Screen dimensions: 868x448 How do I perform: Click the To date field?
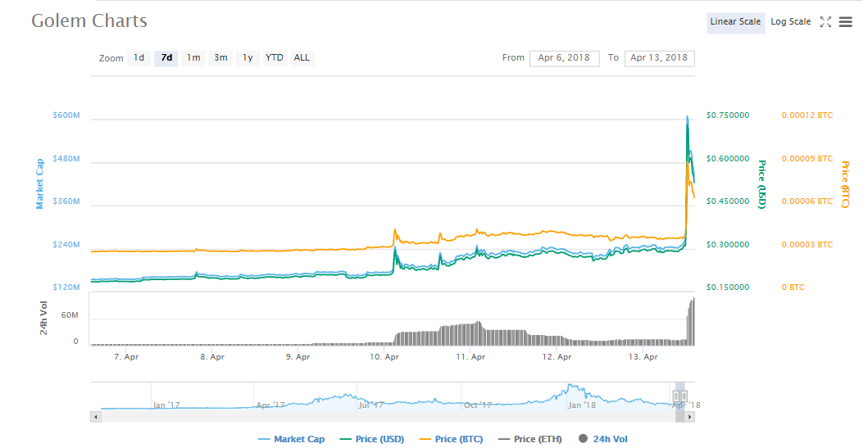point(659,58)
